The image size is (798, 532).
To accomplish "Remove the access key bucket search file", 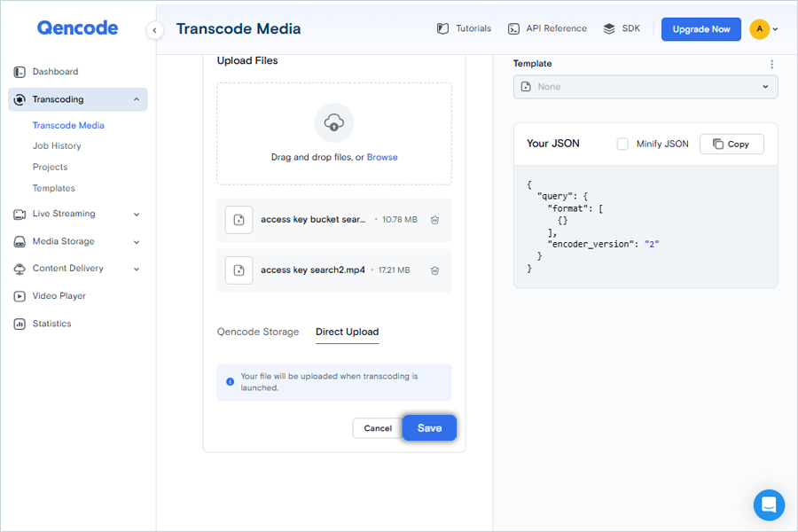I will [x=434, y=220].
